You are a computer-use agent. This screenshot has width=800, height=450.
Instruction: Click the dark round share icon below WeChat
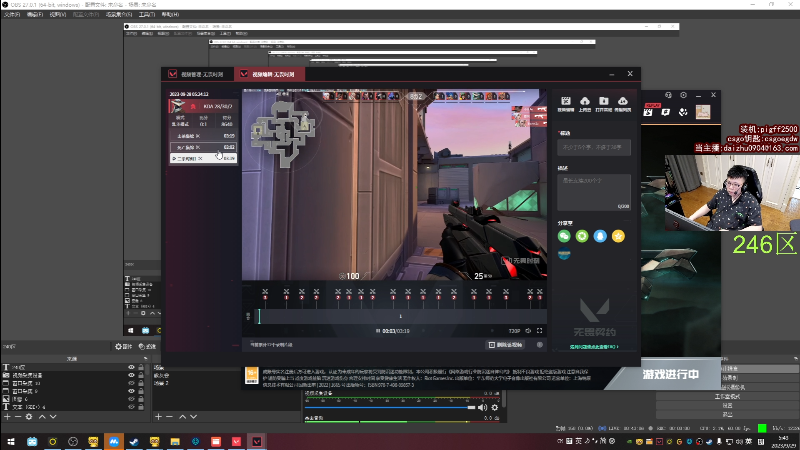[x=564, y=254]
